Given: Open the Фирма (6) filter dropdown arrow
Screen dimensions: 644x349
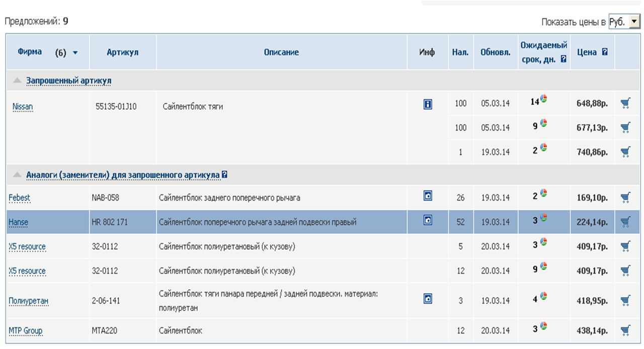Looking at the screenshot, I should (x=75, y=52).
